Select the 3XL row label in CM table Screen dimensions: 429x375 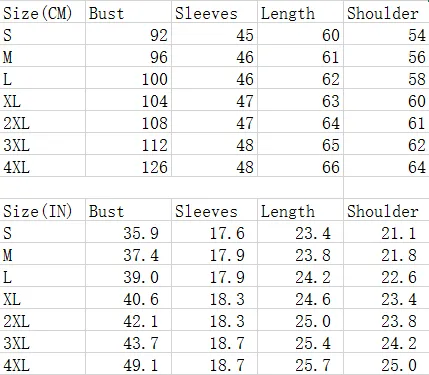[x=42, y=144]
